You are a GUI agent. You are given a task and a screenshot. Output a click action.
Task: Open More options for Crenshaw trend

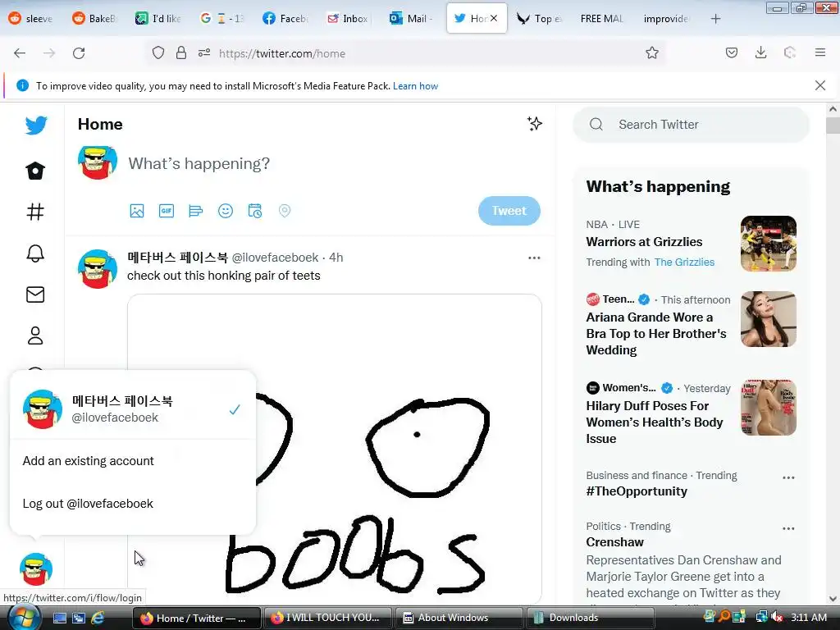click(x=788, y=528)
